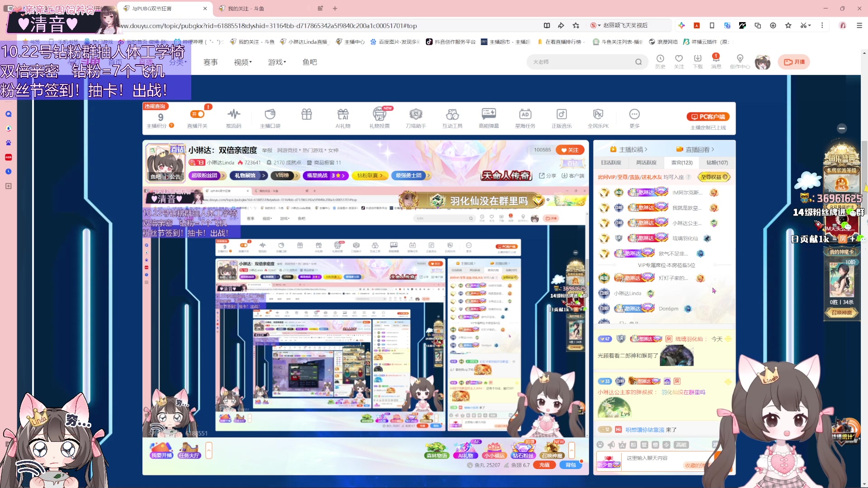The height and width of the screenshot is (488, 868).
Task: Click the 开播 start streaming button
Action: (x=794, y=62)
